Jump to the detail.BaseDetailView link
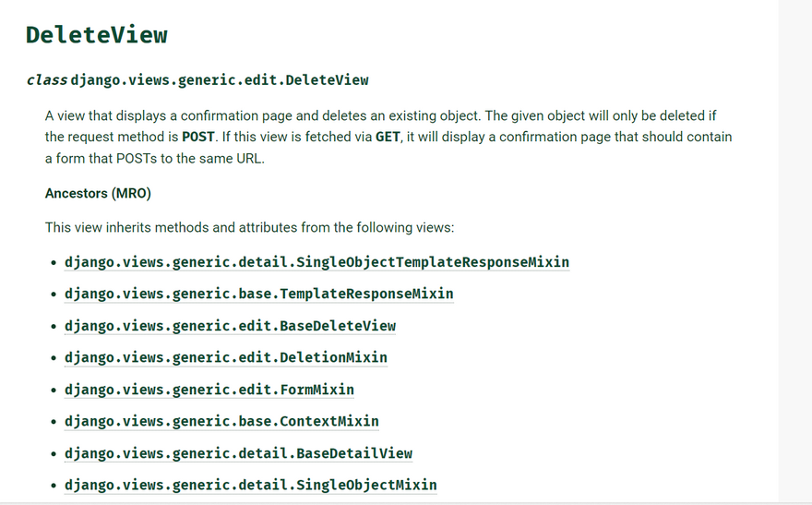 click(238, 453)
